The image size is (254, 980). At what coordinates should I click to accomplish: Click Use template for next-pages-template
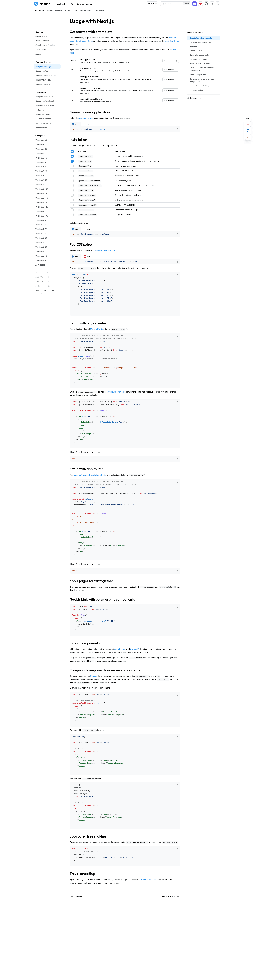171,70
